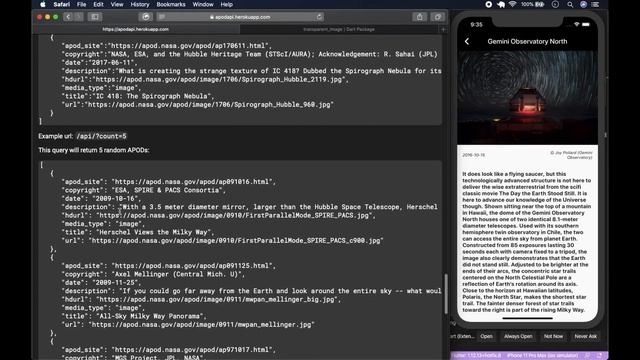Viewport: 640px width, 360px height.
Task: Open the Bookmarks menu
Action: [171, 4]
